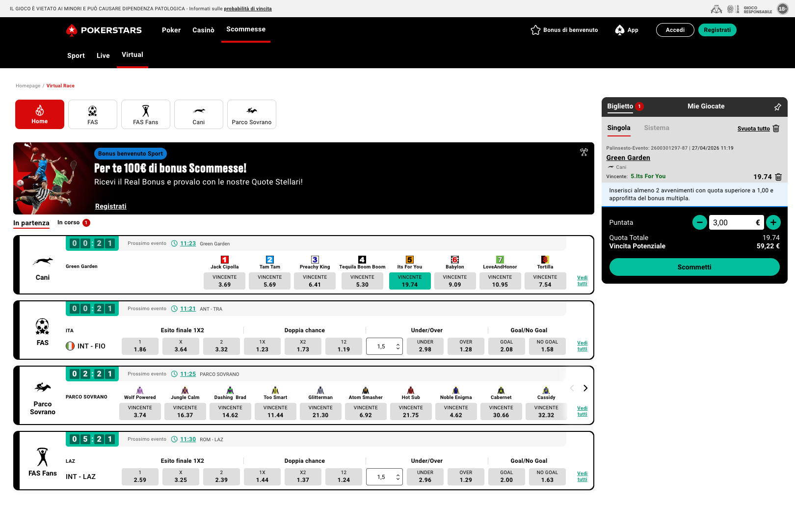This screenshot has height=532, width=795.
Task: Decrease the stake with minus button
Action: (700, 222)
